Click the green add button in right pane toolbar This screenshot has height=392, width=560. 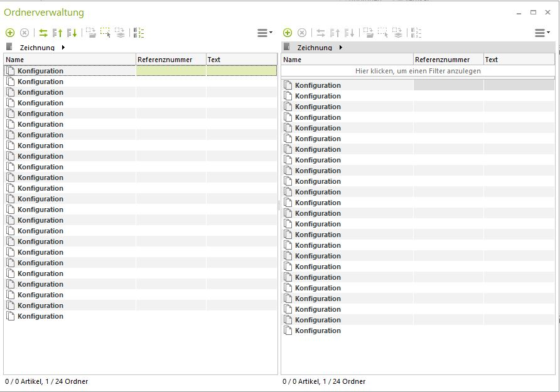(x=288, y=33)
